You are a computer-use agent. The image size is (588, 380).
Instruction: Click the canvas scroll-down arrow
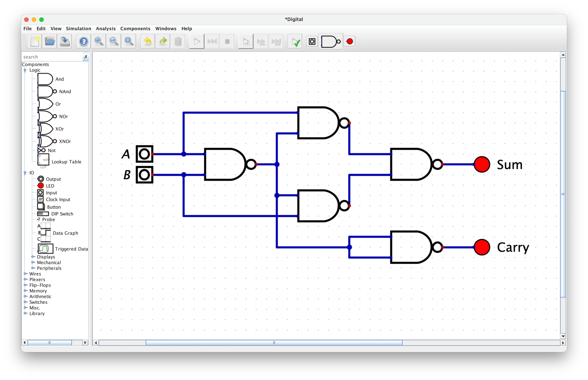563,336
